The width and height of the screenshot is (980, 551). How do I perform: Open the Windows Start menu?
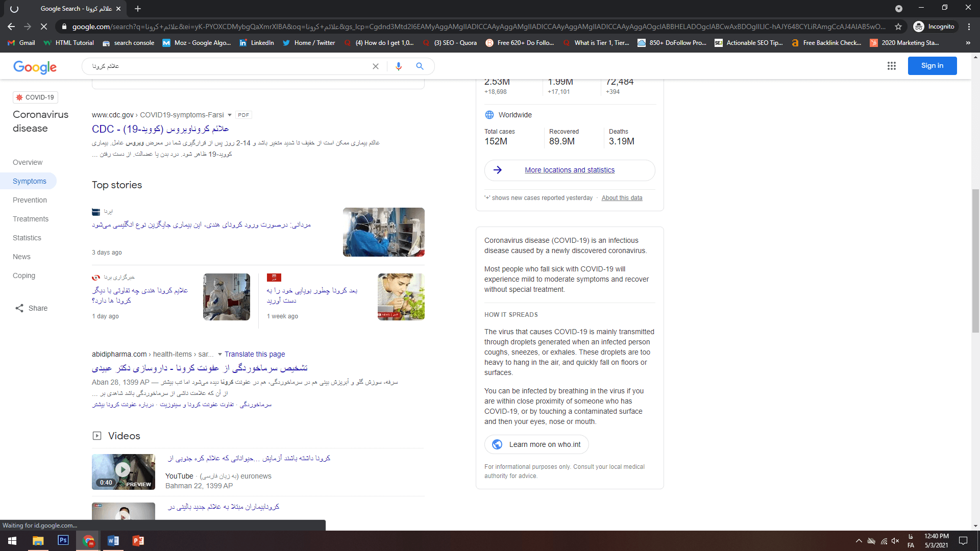pyautogui.click(x=12, y=541)
